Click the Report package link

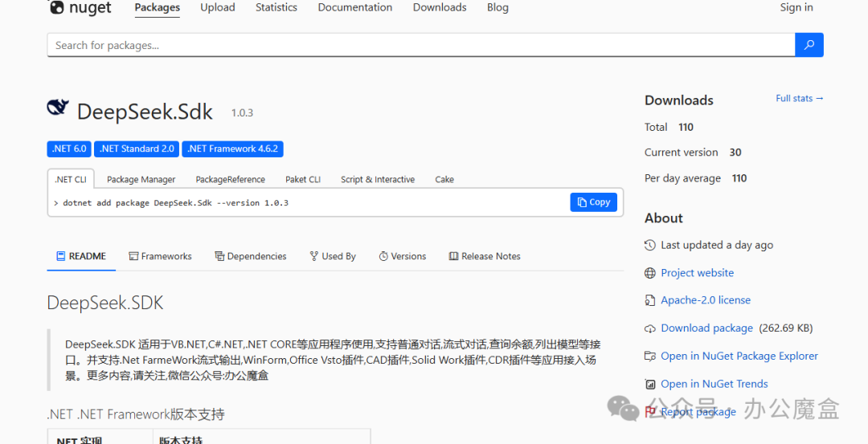pyautogui.click(x=698, y=411)
